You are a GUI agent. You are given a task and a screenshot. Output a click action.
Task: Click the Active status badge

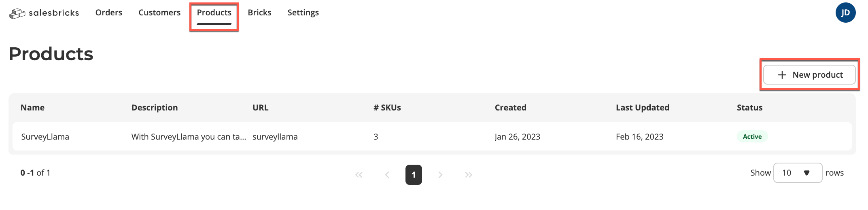pos(752,137)
